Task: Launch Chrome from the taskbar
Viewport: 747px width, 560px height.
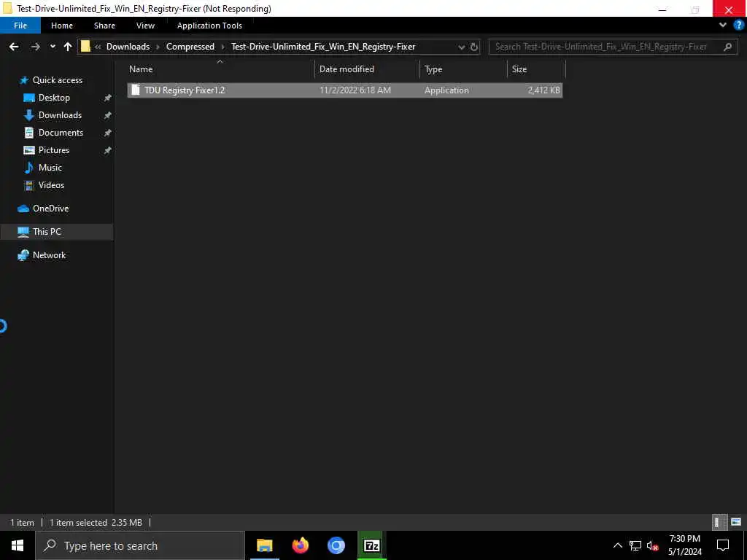Action: click(336, 545)
